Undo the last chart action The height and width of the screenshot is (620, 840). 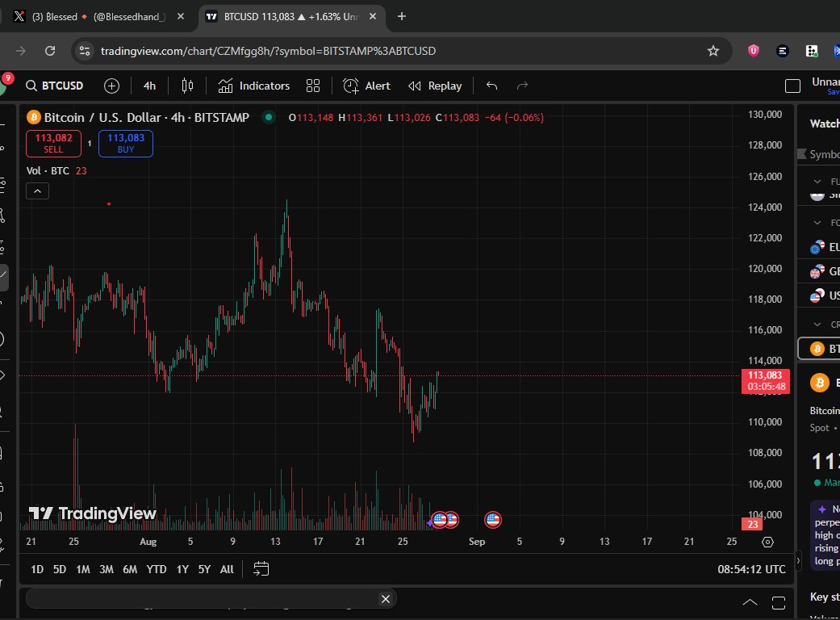[491, 86]
